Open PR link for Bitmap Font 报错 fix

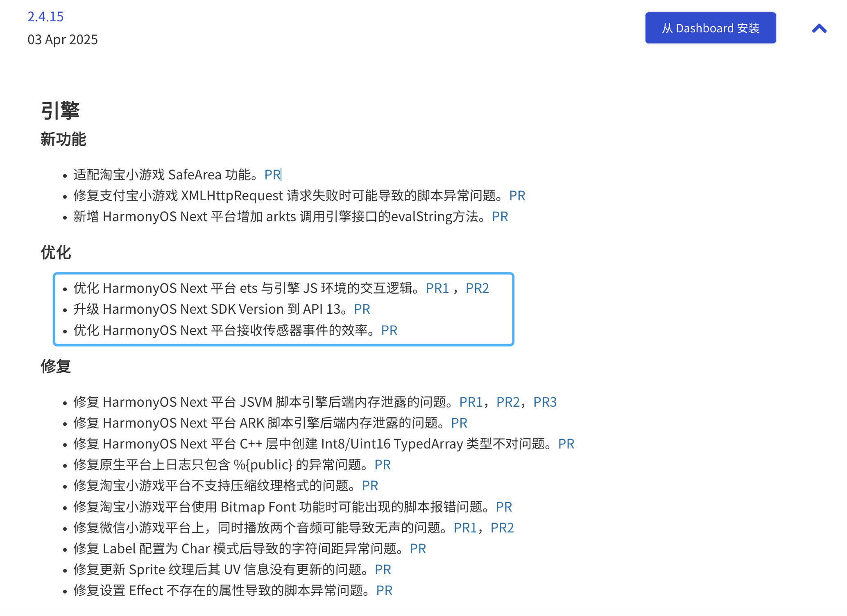tap(504, 507)
